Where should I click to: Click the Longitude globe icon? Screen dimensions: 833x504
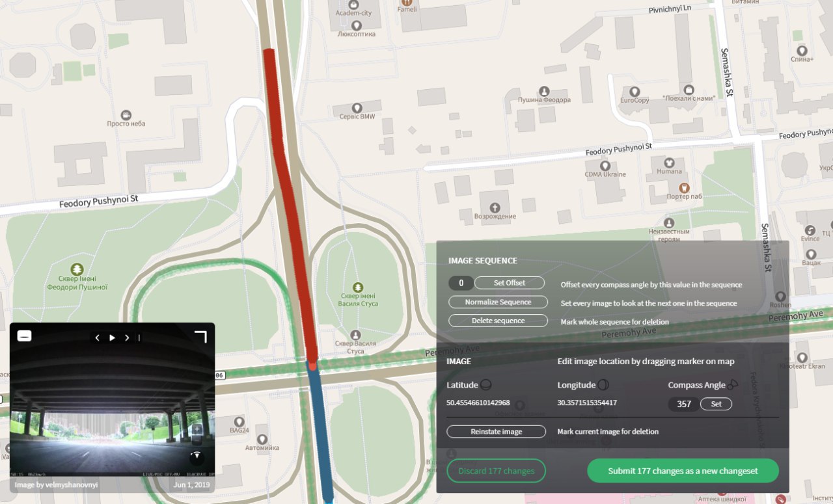point(603,384)
